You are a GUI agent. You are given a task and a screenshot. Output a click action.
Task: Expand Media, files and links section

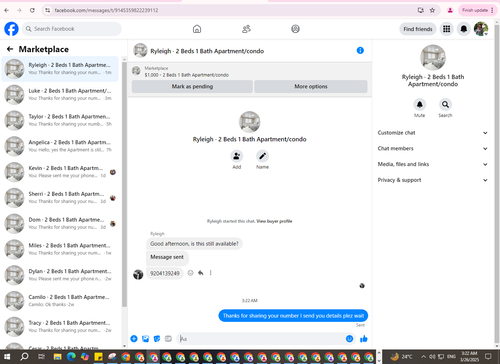433,164
